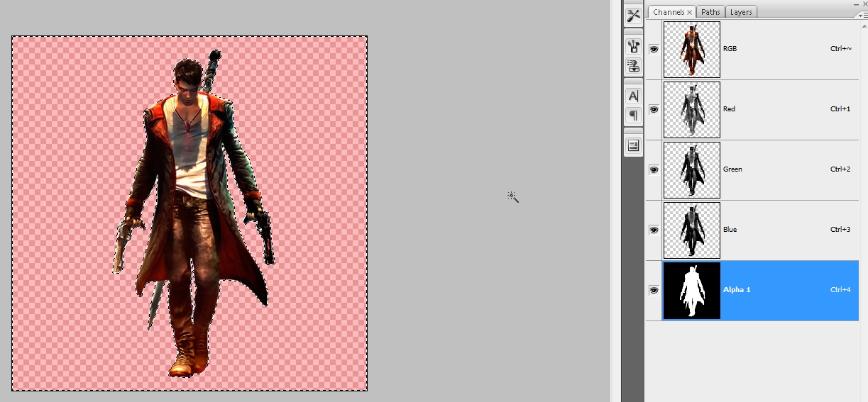Open the Paragraph panel icon
This screenshot has height=402, width=868.
tap(633, 115)
